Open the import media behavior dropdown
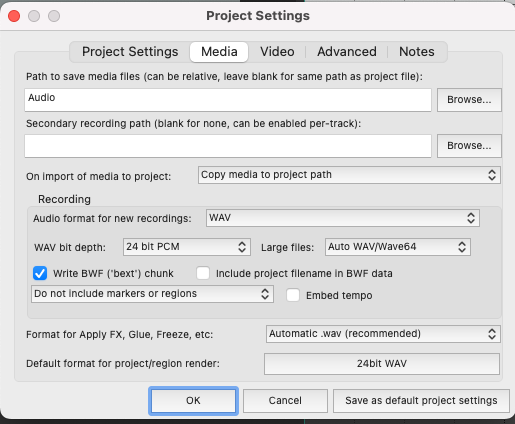The height and width of the screenshot is (424, 515). 349,175
